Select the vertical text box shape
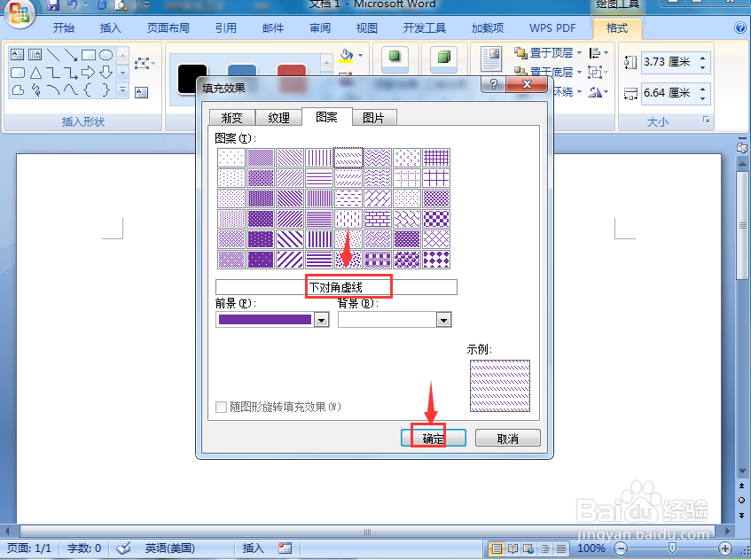The width and height of the screenshot is (751, 560). [35, 55]
